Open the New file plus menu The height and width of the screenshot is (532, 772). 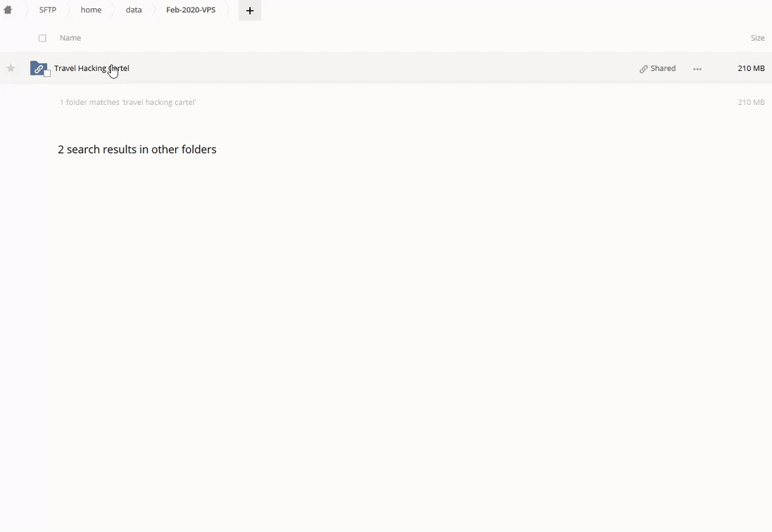click(250, 10)
